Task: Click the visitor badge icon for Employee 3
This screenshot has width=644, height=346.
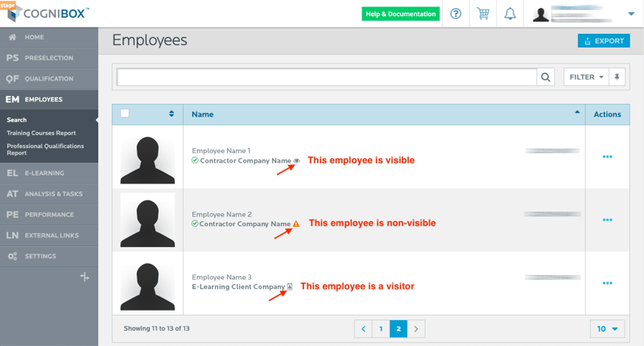Action: pyautogui.click(x=290, y=286)
